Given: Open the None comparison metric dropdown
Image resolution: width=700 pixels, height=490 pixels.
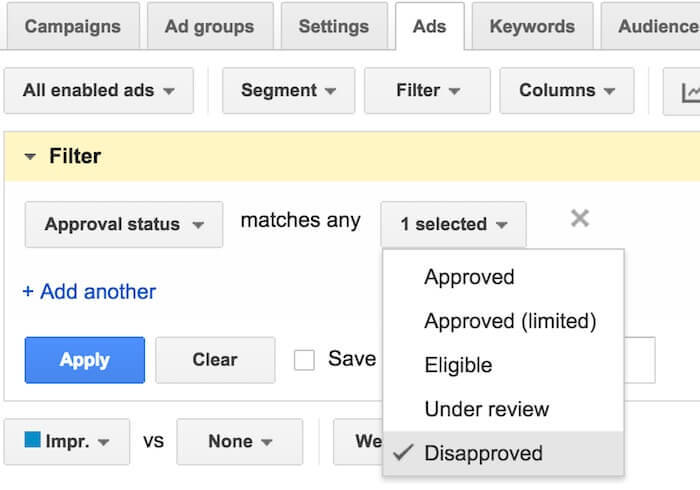Looking at the screenshot, I should pyautogui.click(x=240, y=442).
